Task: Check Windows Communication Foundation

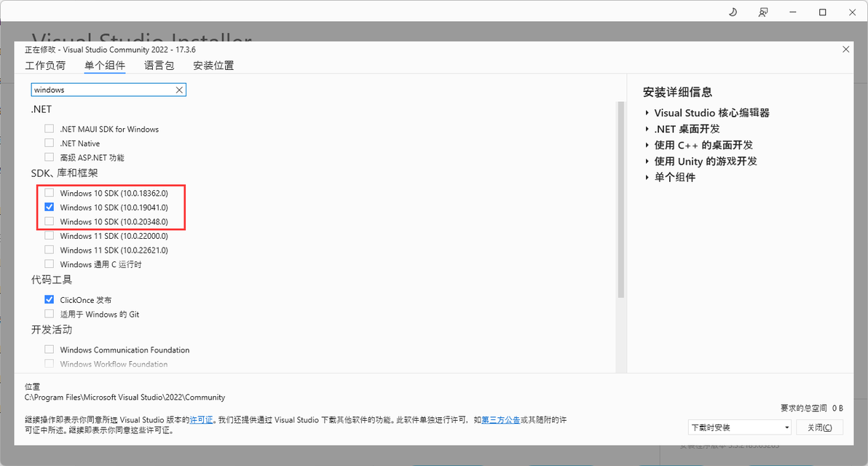Action: click(x=50, y=349)
